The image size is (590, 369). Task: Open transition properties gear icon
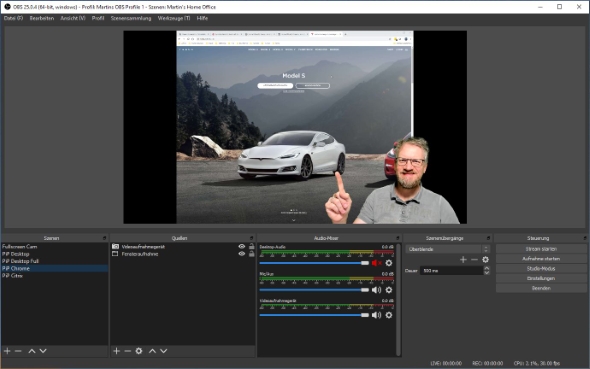pos(485,260)
